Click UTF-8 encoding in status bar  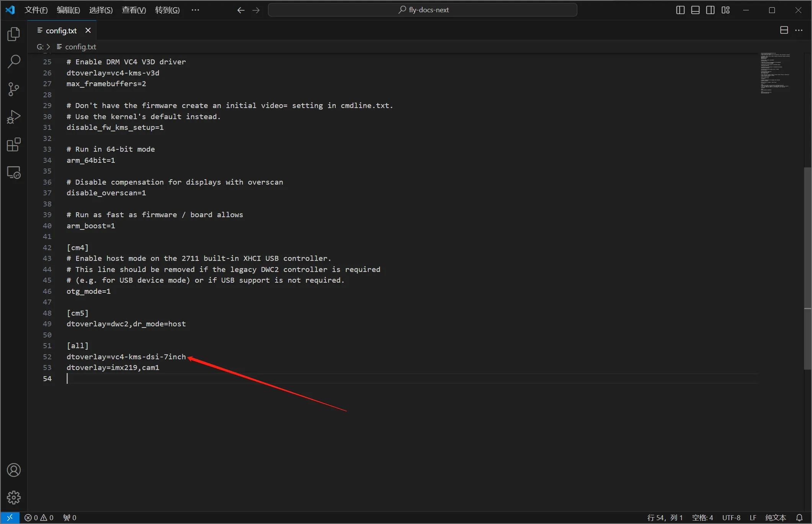(731, 517)
